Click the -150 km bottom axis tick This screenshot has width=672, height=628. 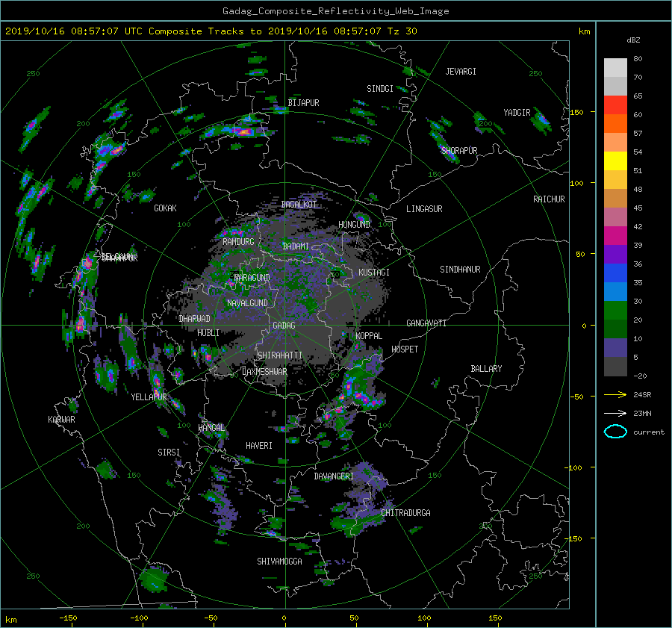point(68,618)
